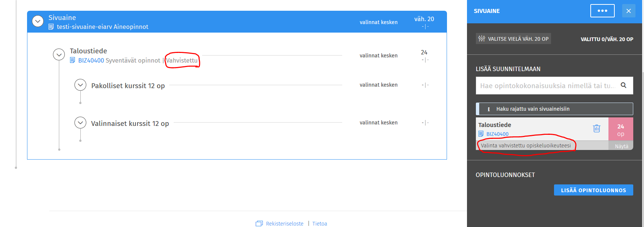Close the Sivuaine side panel
This screenshot has height=227, width=644.
pos(628,11)
